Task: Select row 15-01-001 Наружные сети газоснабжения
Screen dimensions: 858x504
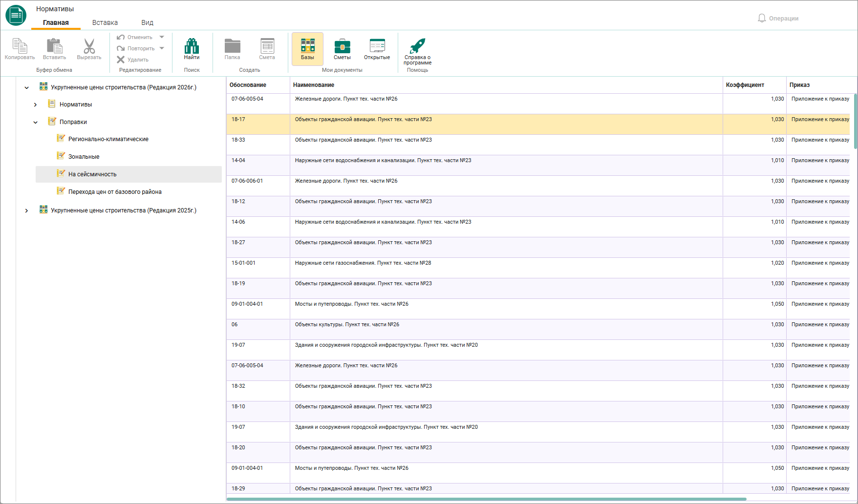Action: 538,268
